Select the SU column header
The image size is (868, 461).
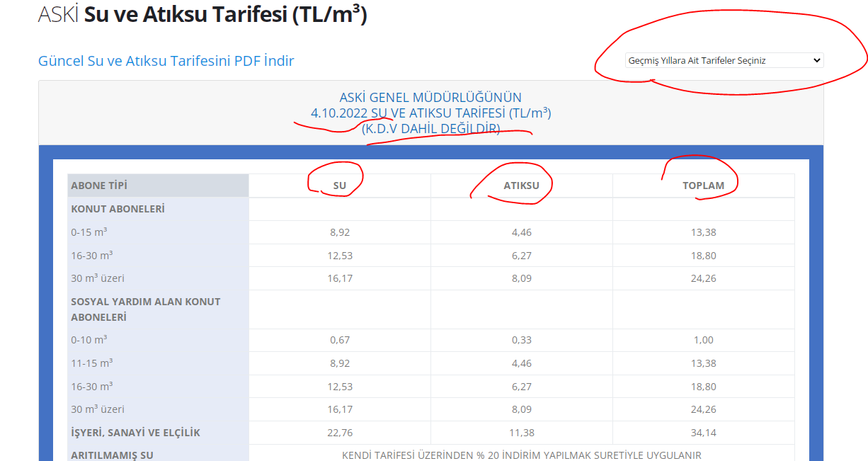(x=340, y=186)
